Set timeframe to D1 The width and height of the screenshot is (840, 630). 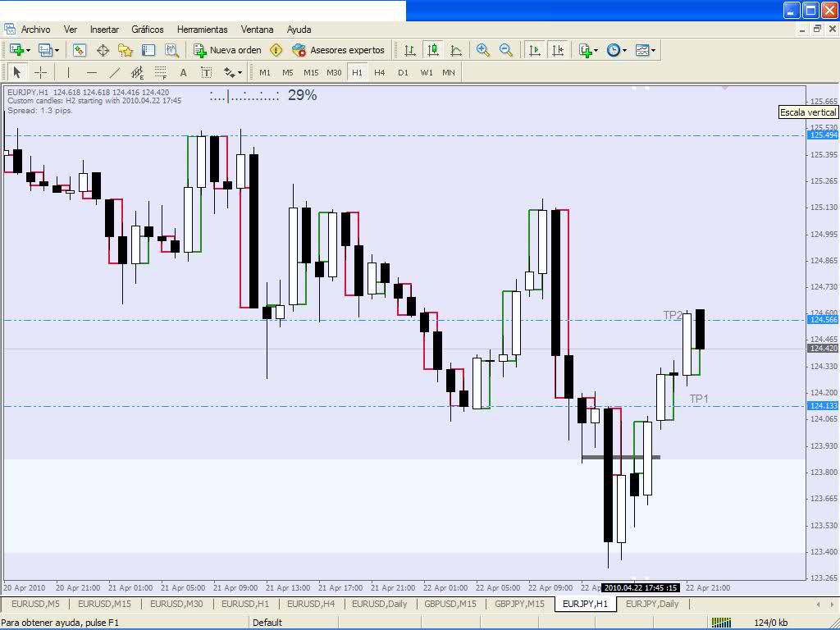[x=403, y=72]
